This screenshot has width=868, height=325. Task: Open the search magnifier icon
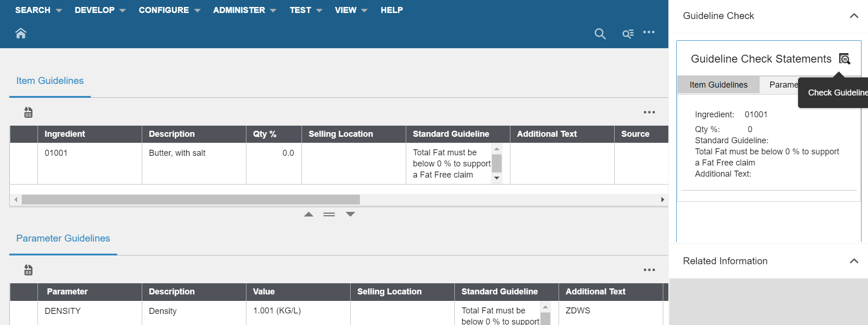(x=600, y=33)
